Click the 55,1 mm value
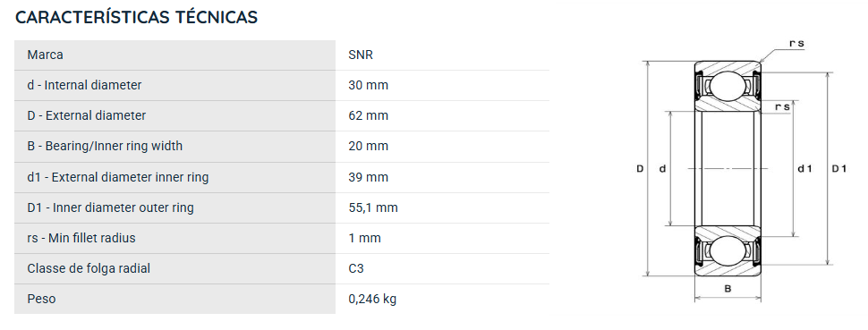Screen dimensions: 868x330 coord(373,207)
